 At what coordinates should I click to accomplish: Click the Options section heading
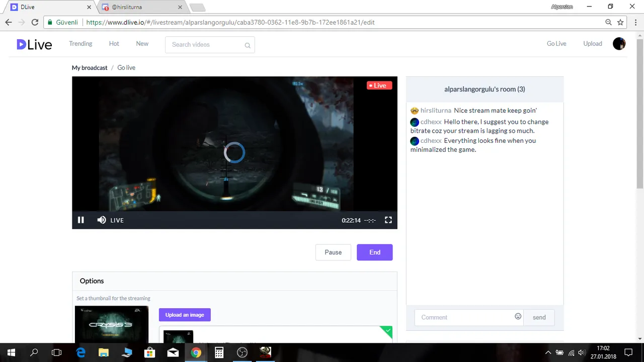(x=92, y=281)
